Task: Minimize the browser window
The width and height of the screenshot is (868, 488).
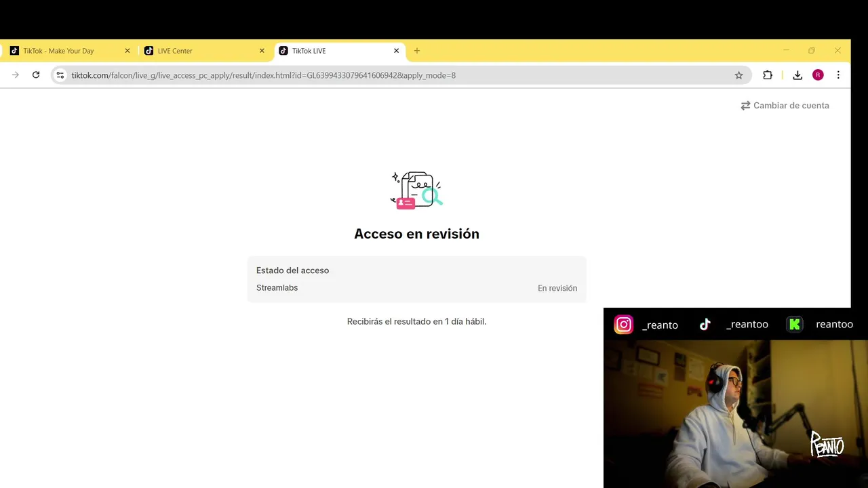Action: (787, 51)
